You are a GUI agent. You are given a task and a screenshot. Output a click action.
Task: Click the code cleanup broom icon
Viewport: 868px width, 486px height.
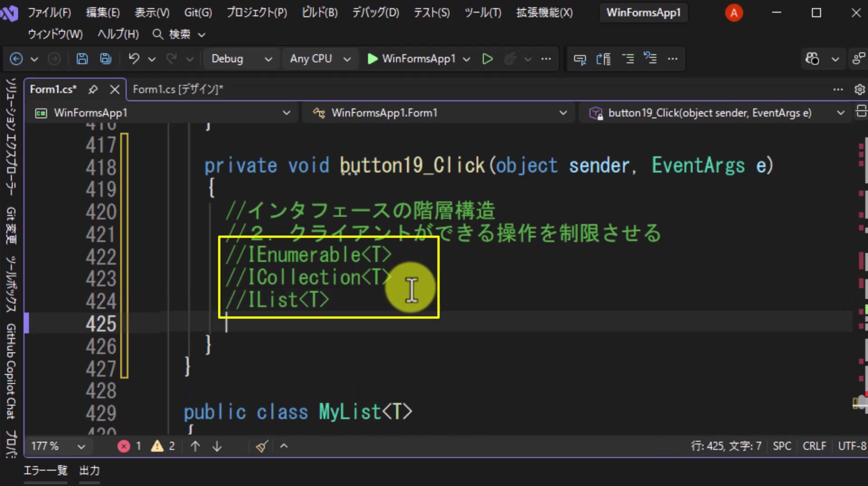pyautogui.click(x=262, y=446)
